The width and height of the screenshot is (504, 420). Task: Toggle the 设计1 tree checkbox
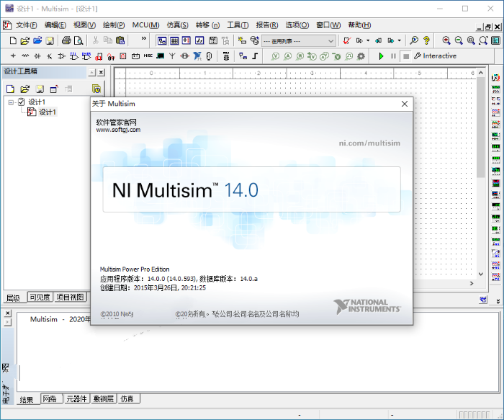tap(21, 102)
